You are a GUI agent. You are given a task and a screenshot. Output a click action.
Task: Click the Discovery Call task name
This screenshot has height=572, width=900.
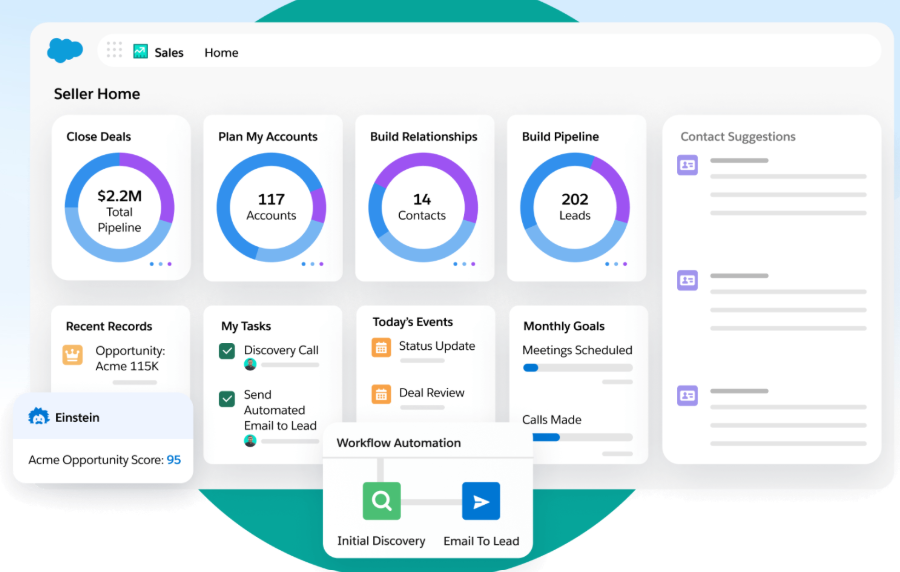click(x=281, y=350)
